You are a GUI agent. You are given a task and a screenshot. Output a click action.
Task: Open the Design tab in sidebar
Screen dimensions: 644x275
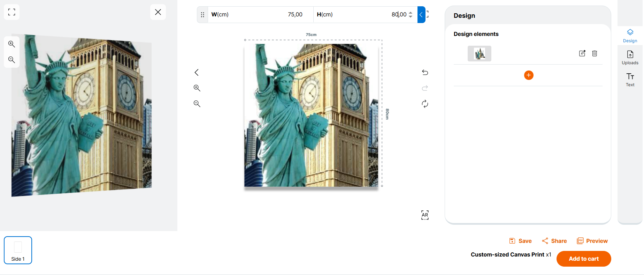click(630, 36)
